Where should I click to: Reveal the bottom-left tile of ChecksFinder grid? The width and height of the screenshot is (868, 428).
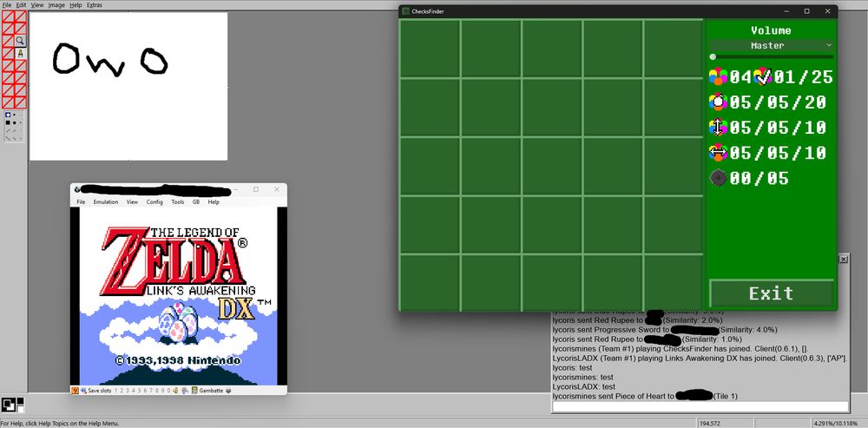point(431,283)
